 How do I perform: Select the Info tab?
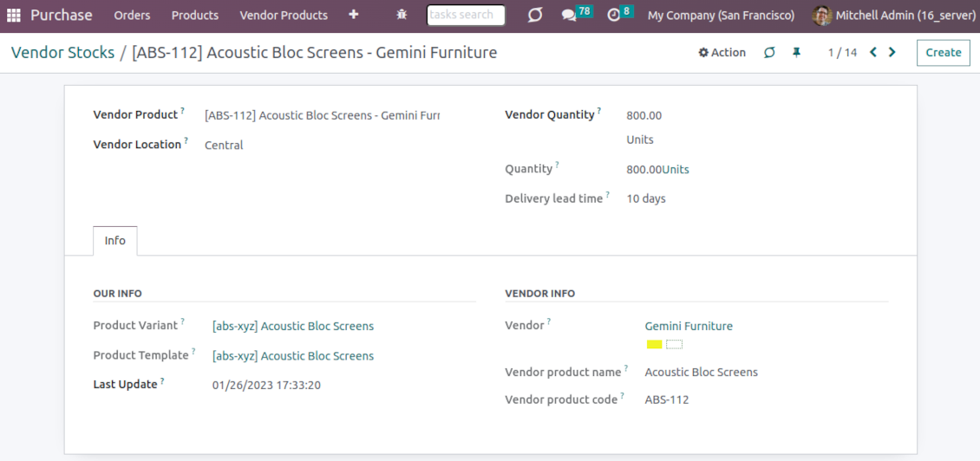pos(114,241)
